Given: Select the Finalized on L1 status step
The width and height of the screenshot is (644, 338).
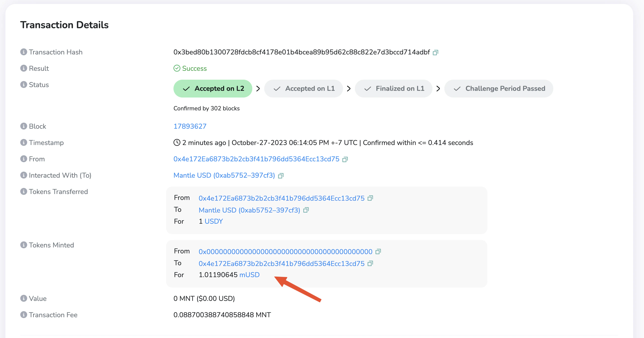Looking at the screenshot, I should tap(393, 88).
